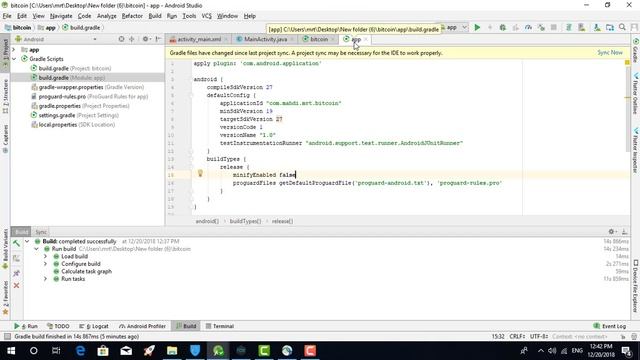Expand the app folder in project tree

(x=13, y=49)
